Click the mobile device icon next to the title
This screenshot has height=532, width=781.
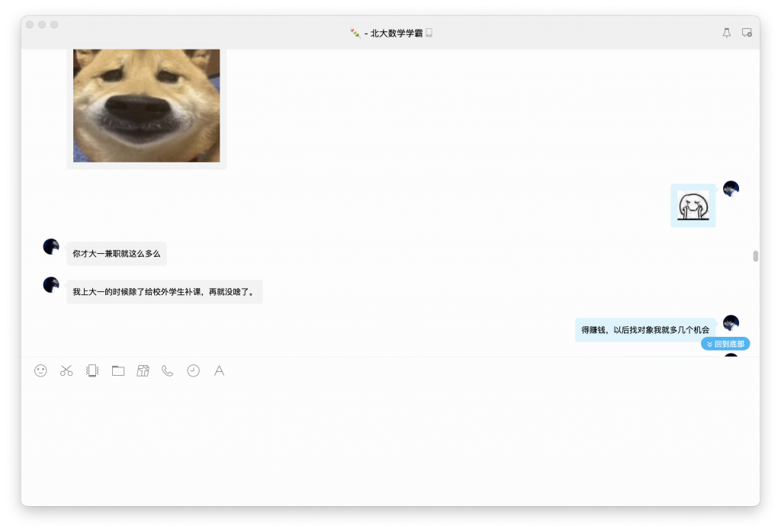click(x=429, y=33)
